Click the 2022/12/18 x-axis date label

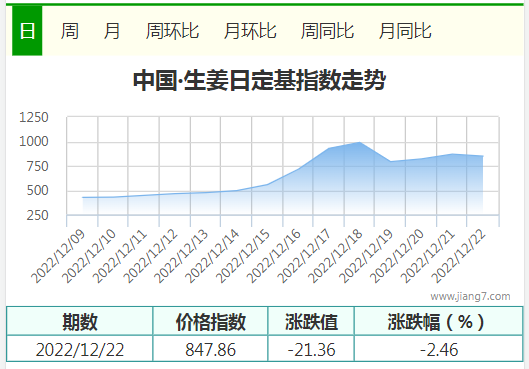tap(335, 257)
